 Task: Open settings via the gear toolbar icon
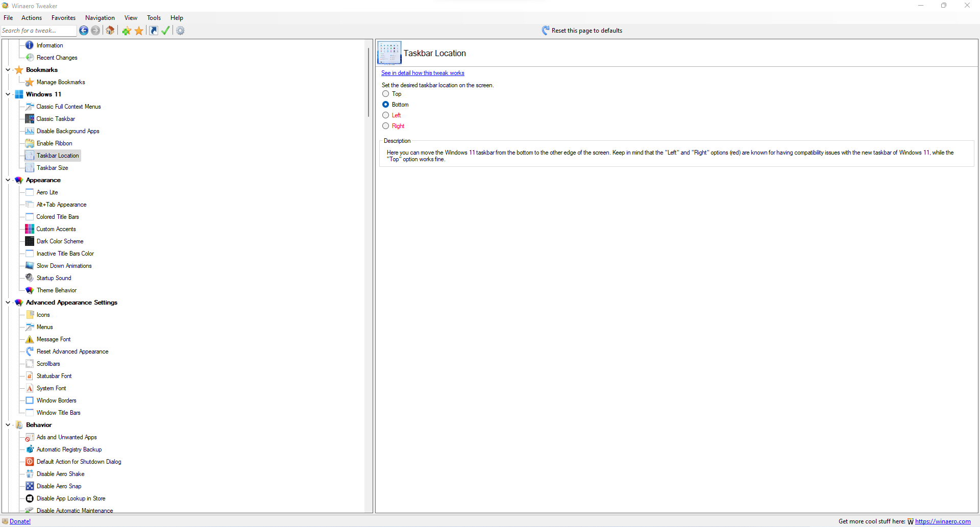[x=180, y=31]
